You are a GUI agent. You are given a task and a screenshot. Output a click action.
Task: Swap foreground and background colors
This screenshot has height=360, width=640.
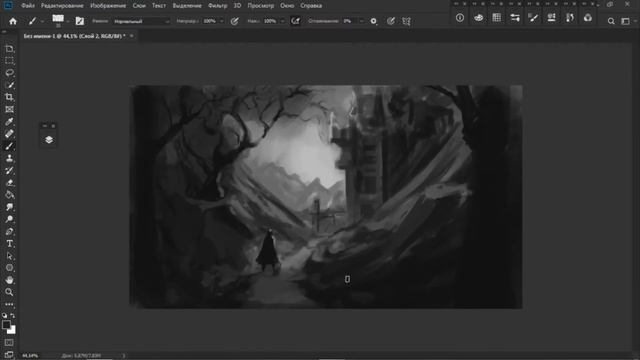click(x=13, y=316)
